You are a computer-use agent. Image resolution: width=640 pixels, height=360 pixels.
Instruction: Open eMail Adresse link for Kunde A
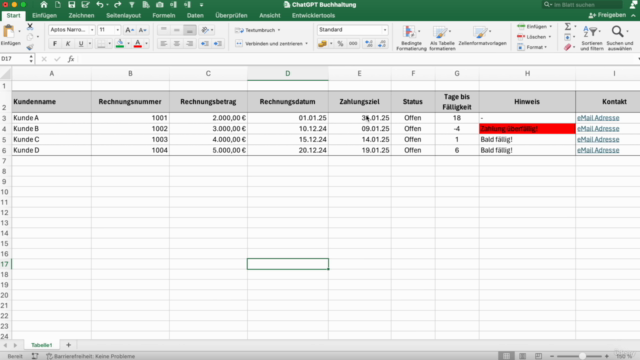tap(598, 118)
